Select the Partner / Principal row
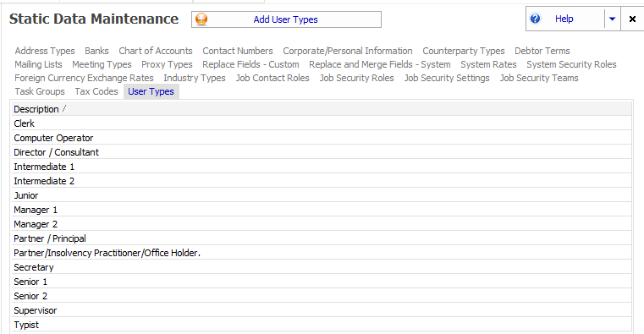 [322, 238]
